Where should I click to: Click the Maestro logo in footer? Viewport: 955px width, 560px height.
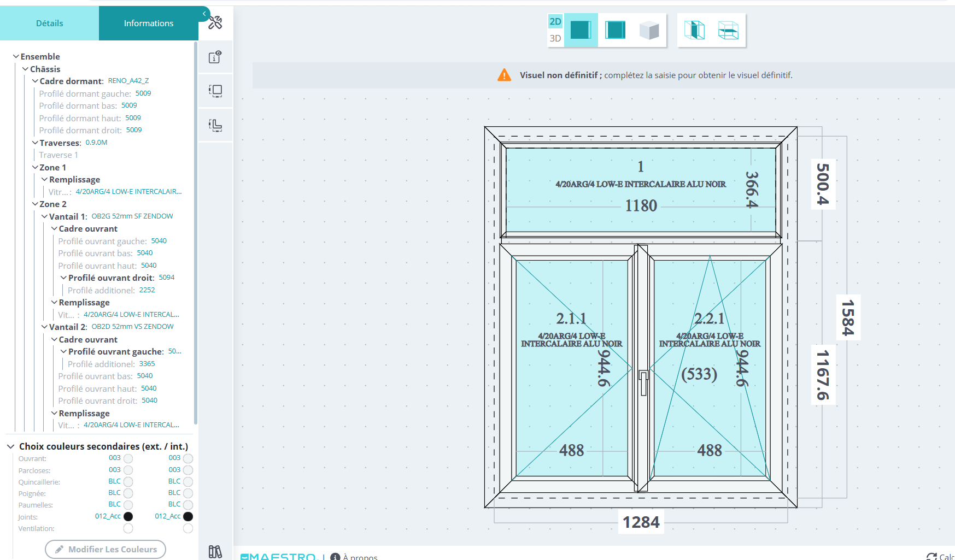(x=278, y=557)
